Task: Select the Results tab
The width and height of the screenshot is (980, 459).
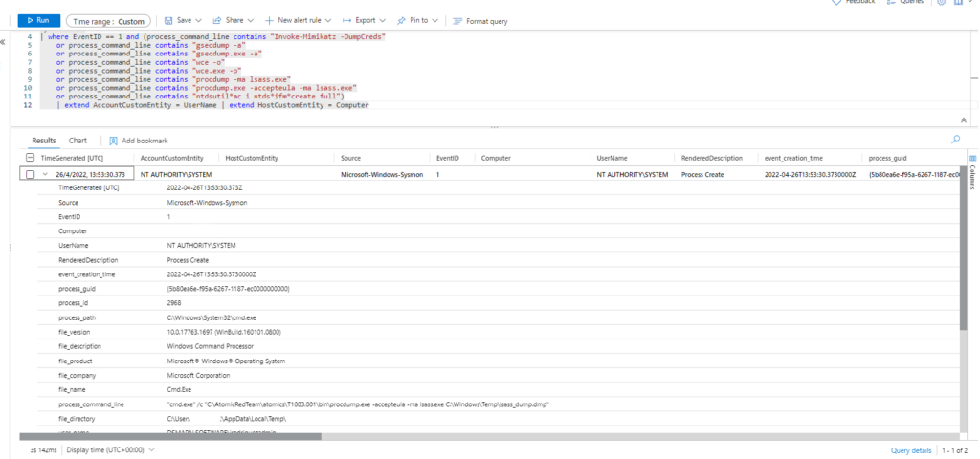Action: (44, 140)
